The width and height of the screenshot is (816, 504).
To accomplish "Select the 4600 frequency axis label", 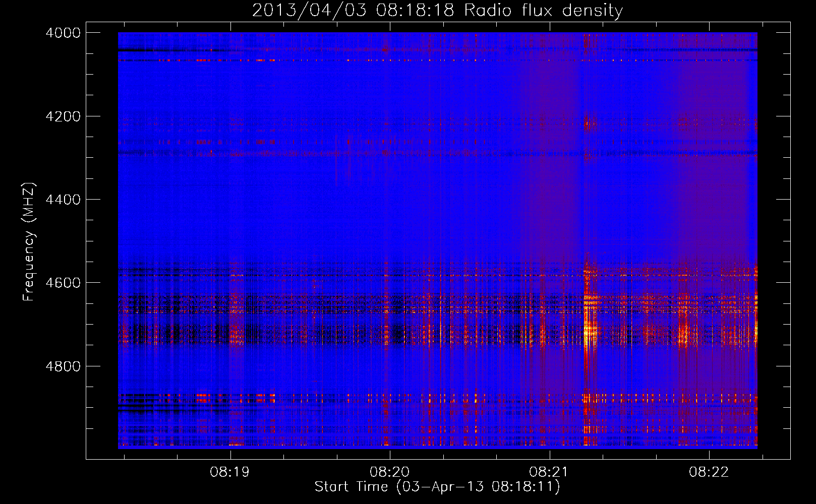I will [x=63, y=283].
